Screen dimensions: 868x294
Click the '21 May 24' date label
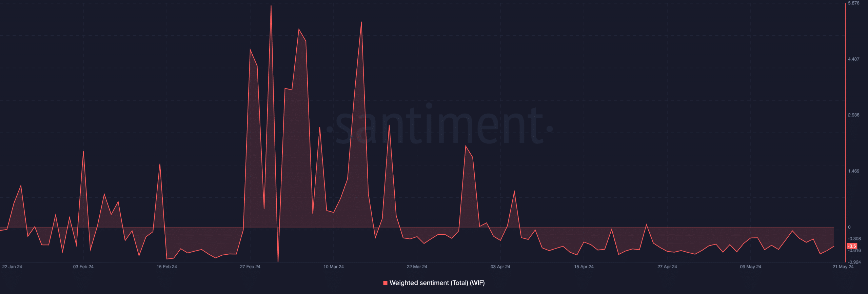843,267
